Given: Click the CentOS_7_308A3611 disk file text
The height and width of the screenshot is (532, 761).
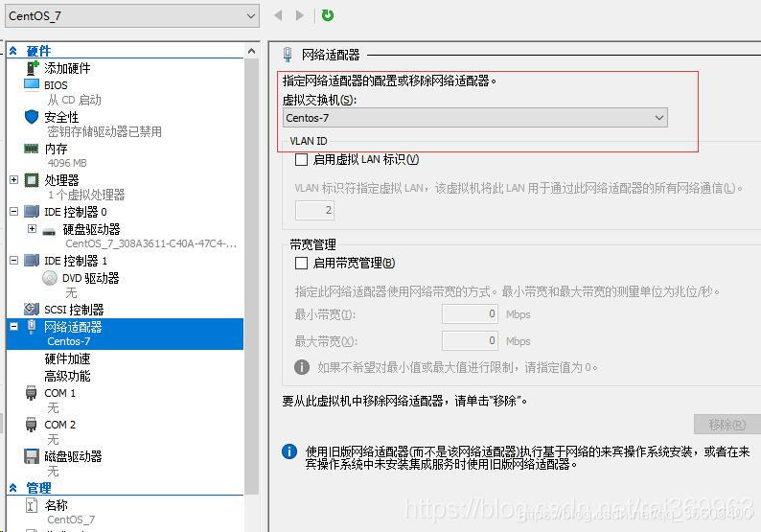Looking at the screenshot, I should click(151, 243).
